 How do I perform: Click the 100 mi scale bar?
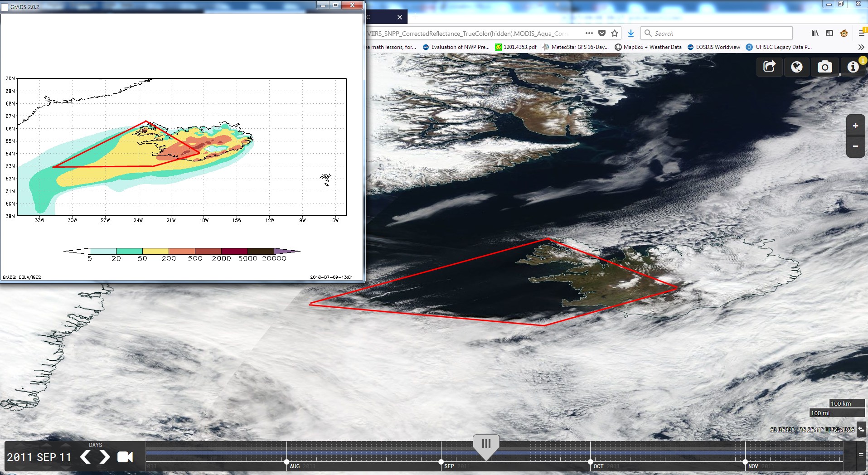click(837, 413)
